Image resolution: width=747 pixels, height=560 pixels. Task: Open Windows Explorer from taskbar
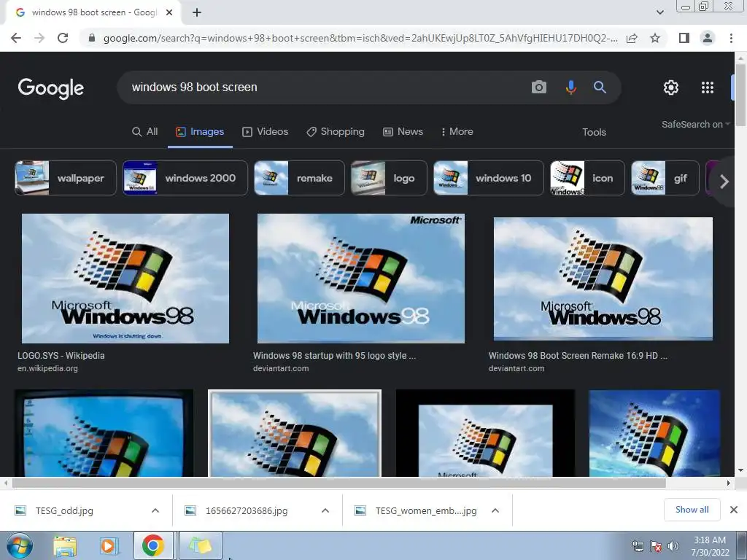65,546
